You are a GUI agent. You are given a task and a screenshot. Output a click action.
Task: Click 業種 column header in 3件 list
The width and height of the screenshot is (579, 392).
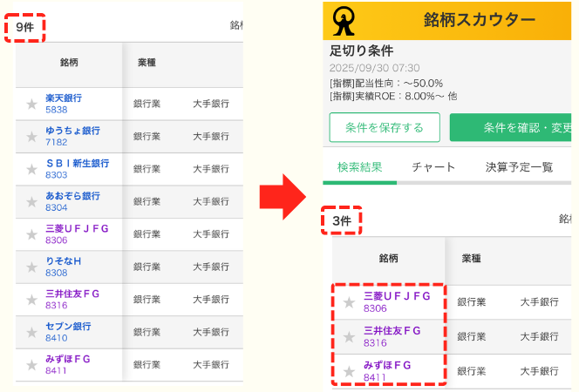472,259
